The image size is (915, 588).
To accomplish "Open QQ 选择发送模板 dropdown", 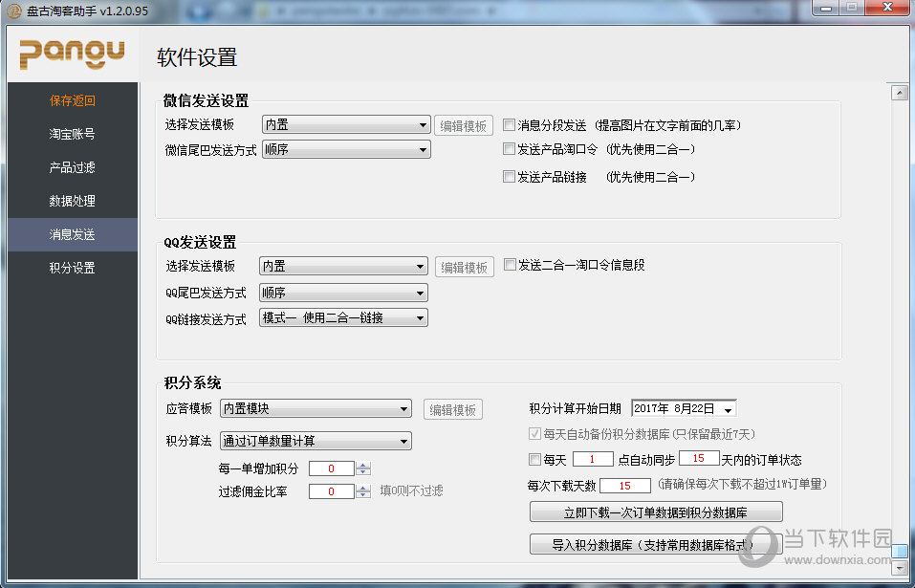I will (343, 267).
